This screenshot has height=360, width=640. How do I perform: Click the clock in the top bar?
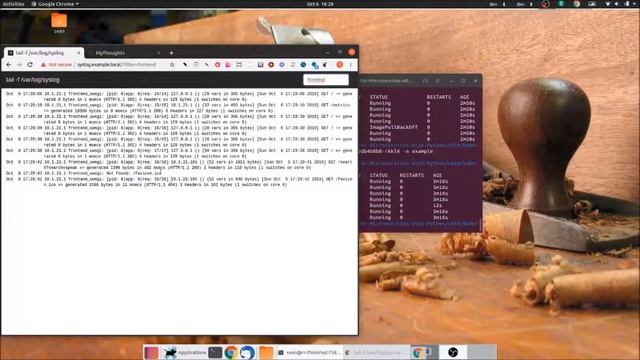point(320,4)
